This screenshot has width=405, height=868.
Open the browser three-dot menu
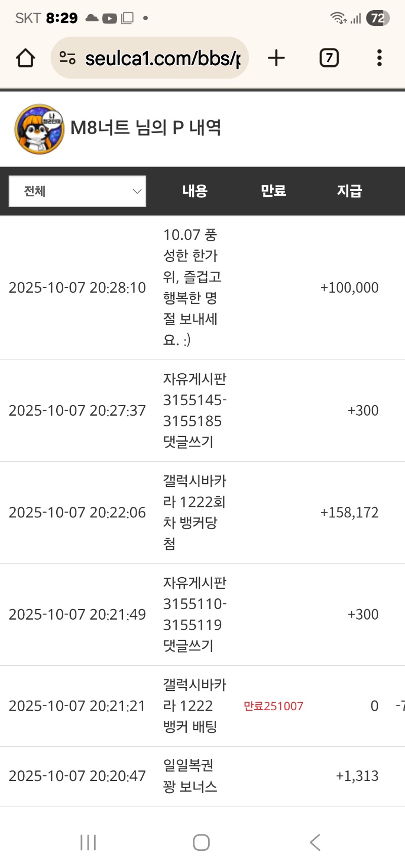tap(379, 58)
